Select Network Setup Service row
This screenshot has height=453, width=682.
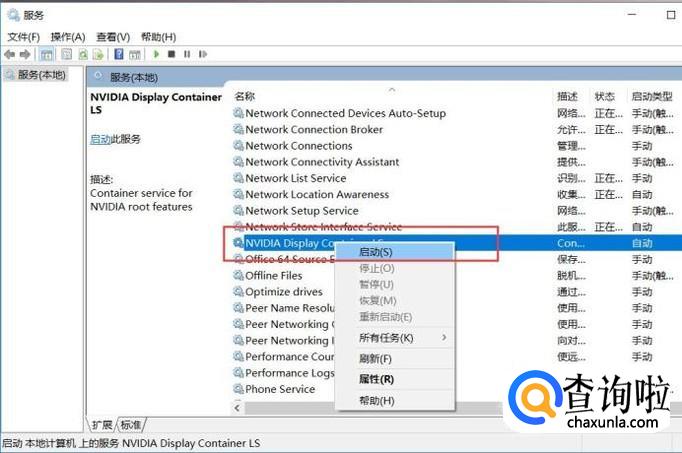coord(301,210)
